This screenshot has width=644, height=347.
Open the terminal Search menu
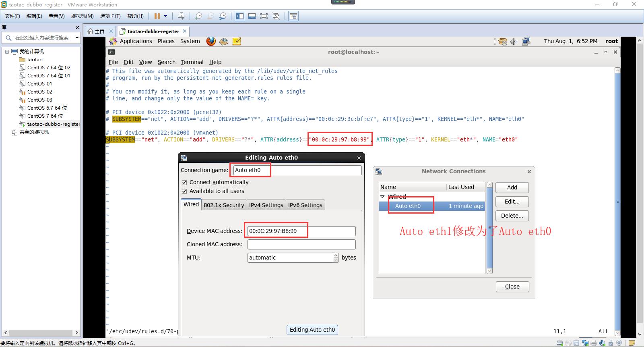coord(167,62)
